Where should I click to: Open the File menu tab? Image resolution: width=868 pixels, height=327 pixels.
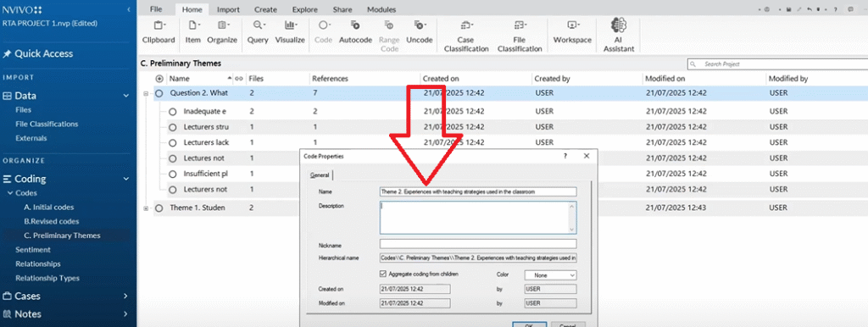point(156,9)
